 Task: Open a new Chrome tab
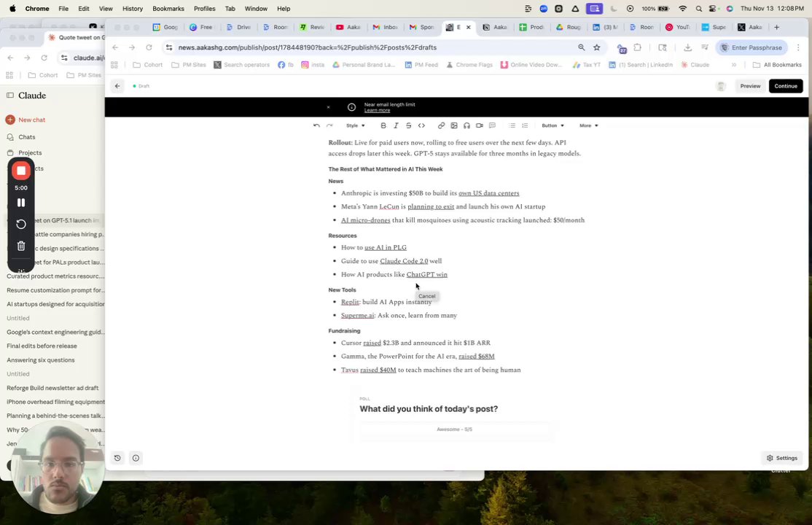(776, 28)
